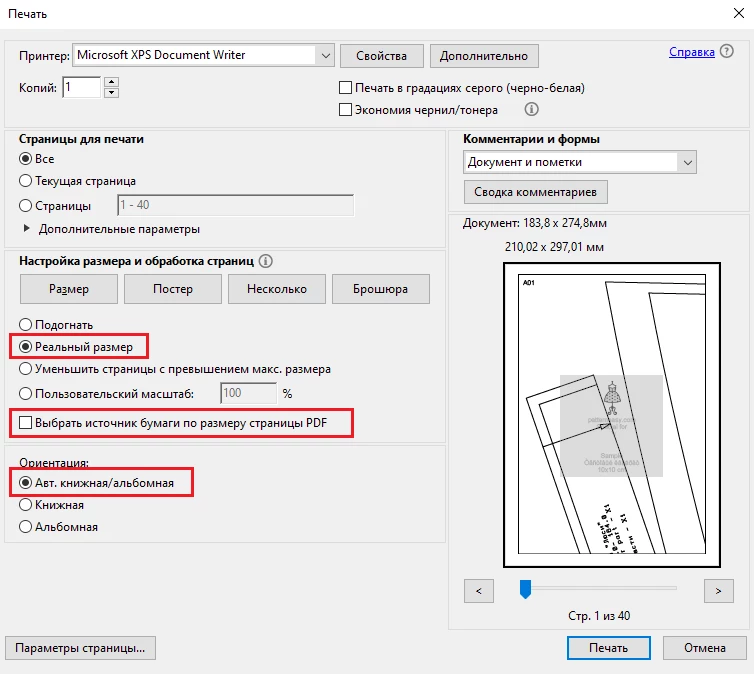The image size is (754, 674).
Task: Go to previous preview page arrow
Action: (x=478, y=591)
